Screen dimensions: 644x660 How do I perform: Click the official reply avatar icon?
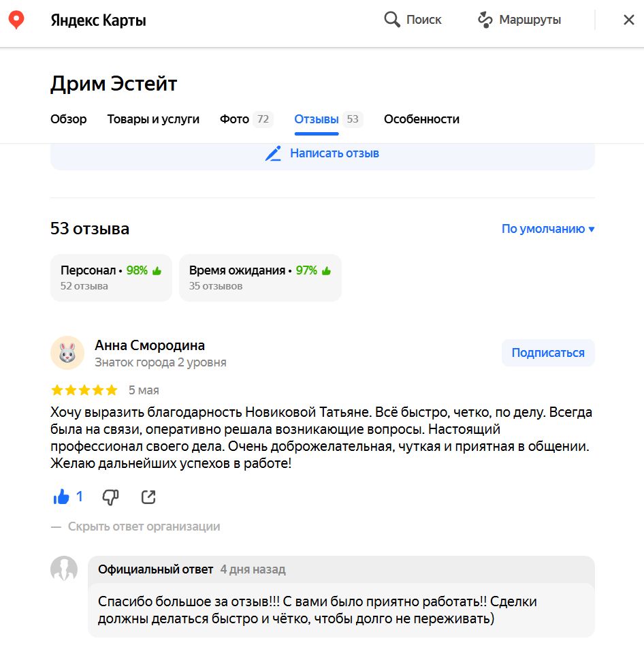point(65,569)
